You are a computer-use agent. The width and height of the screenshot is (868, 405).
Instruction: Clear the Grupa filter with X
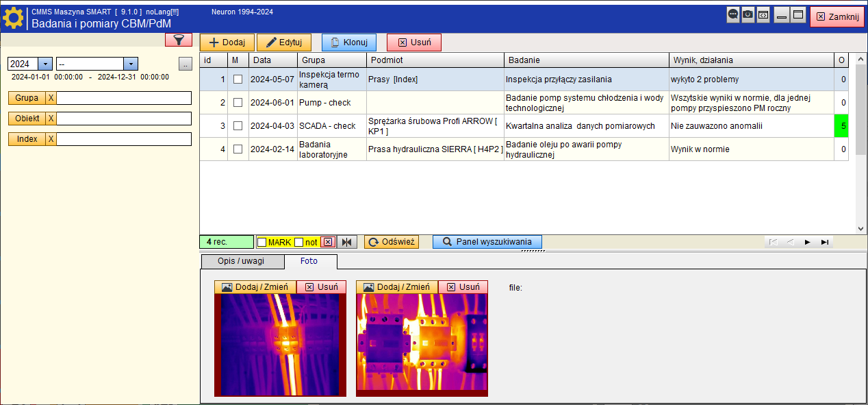click(51, 98)
